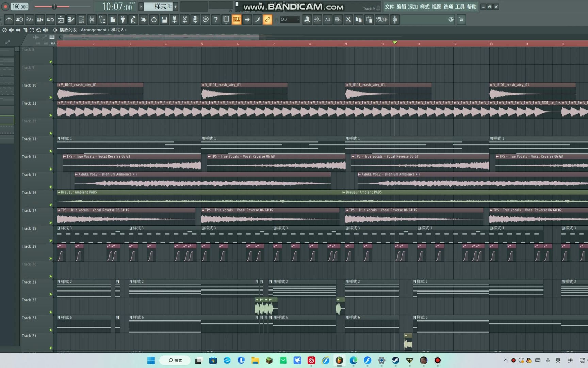Open the 帮助 menu
588x368 pixels.
(472, 7)
